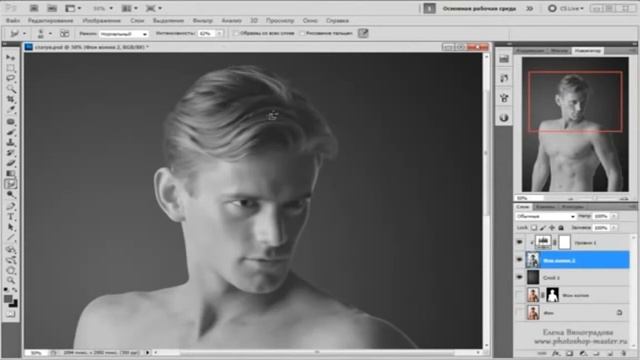
Task: Select the Line shape tool
Action: (11, 238)
